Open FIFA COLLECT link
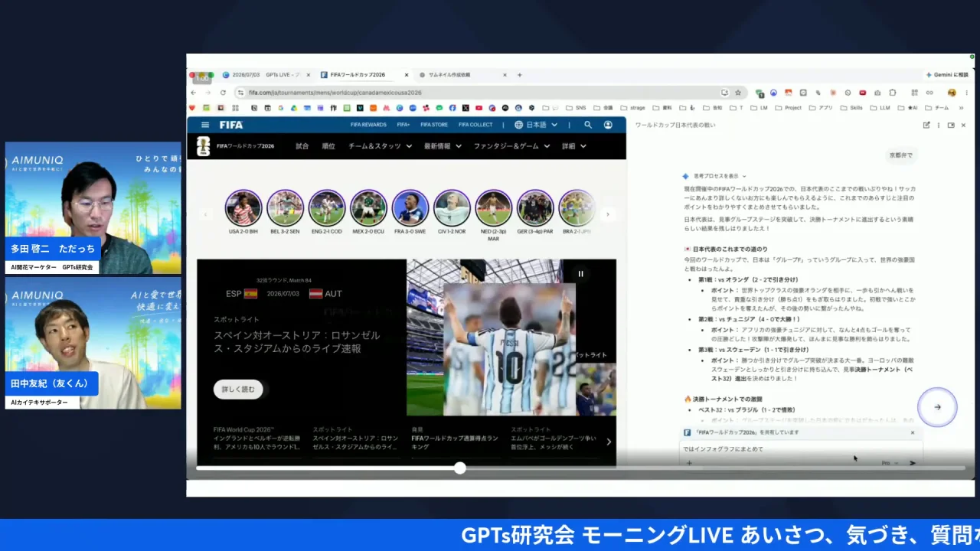 (475, 125)
